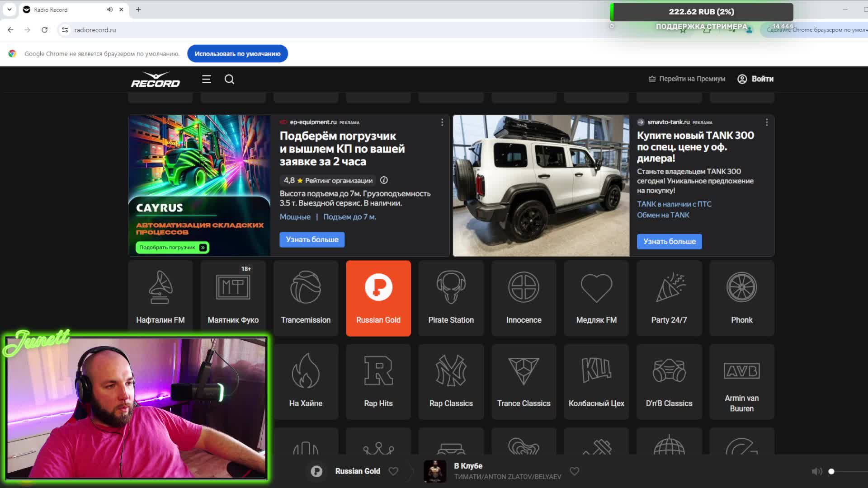Select the Russian Gold station tile

(x=378, y=298)
